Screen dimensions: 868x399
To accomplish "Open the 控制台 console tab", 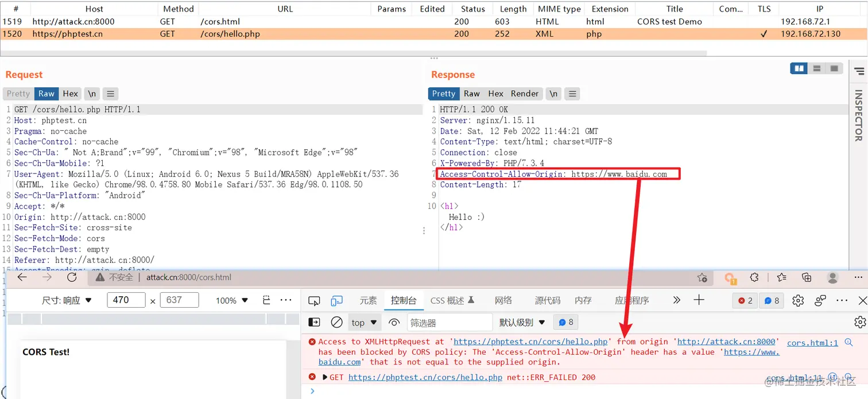I will (x=404, y=300).
